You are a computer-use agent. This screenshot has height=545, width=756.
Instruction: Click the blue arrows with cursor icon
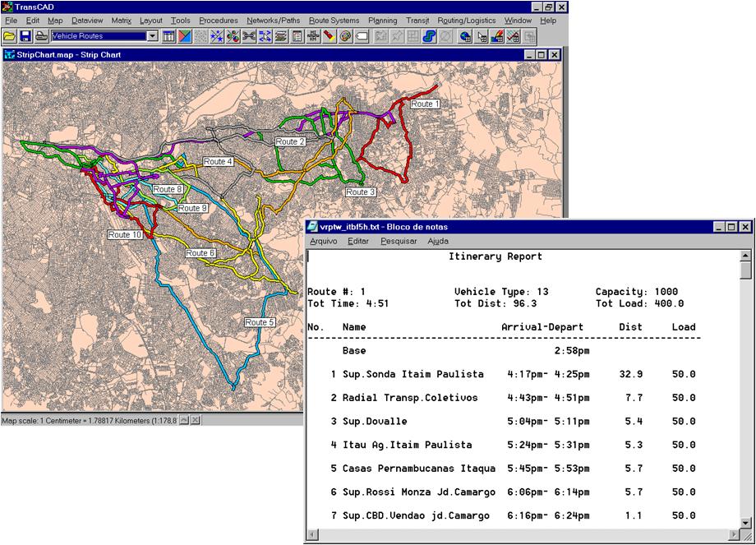[x=265, y=36]
